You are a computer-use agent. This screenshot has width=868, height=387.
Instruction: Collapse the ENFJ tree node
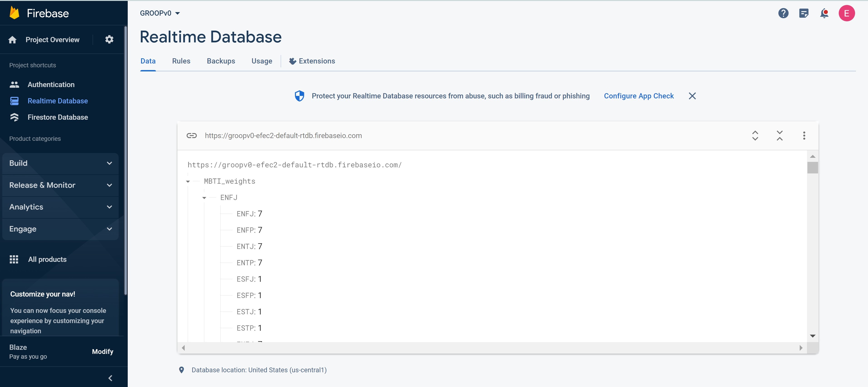click(204, 198)
